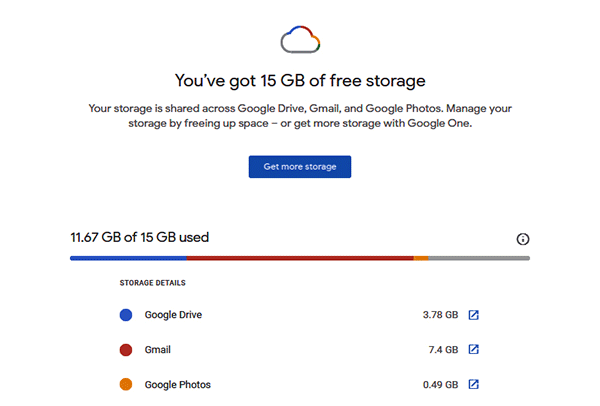
Task: Click the orange segment of the storage bar
Action: point(421,258)
